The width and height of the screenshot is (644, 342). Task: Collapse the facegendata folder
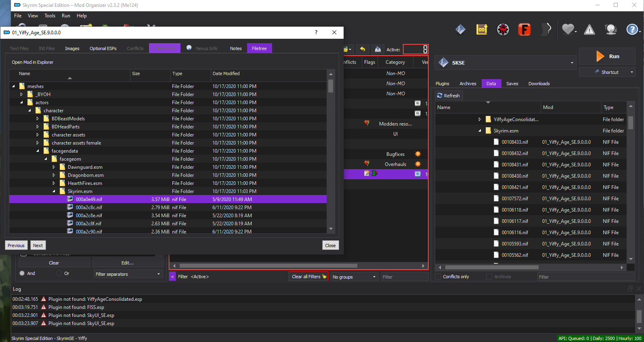coord(38,151)
